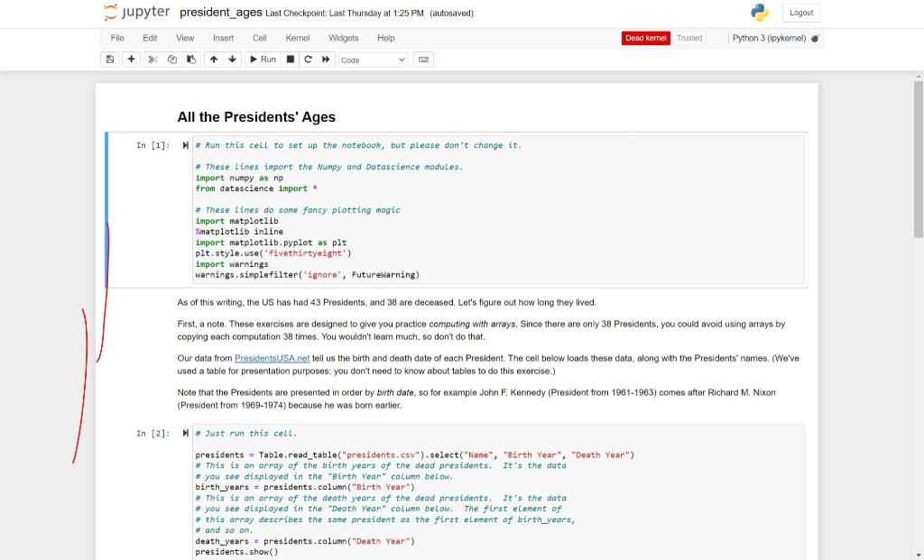The image size is (924, 560).
Task: Move the selected cell up
Action: pos(214,59)
